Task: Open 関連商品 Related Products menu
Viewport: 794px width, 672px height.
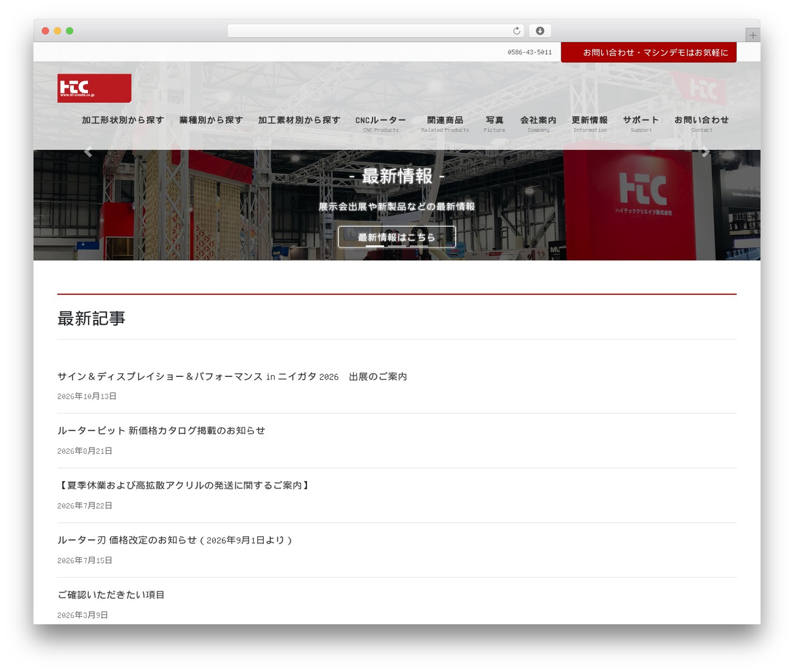Action: (445, 123)
